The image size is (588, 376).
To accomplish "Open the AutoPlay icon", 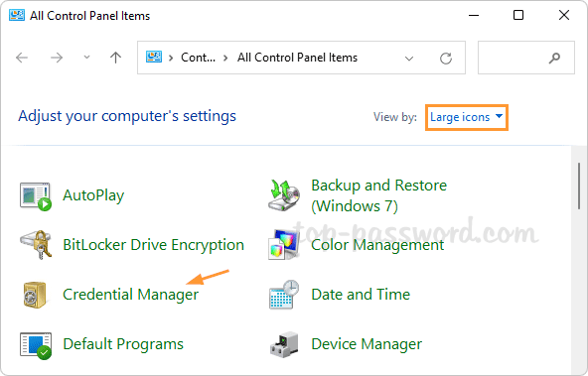I will [x=35, y=196].
